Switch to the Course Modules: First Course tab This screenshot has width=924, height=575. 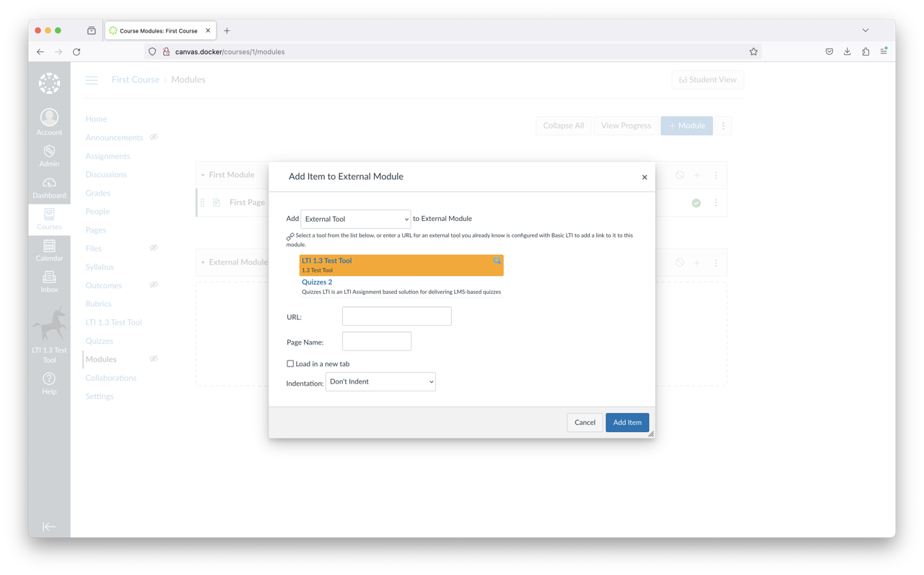coord(160,30)
